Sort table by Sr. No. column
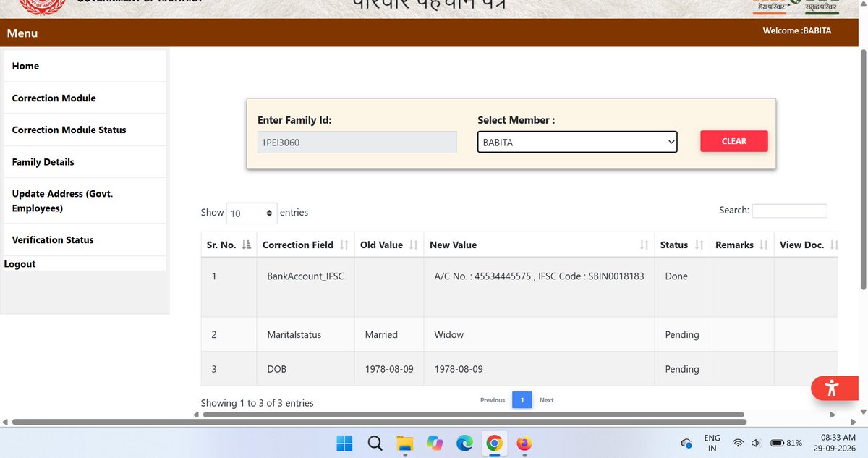Image resolution: width=868 pixels, height=458 pixels. pos(229,245)
